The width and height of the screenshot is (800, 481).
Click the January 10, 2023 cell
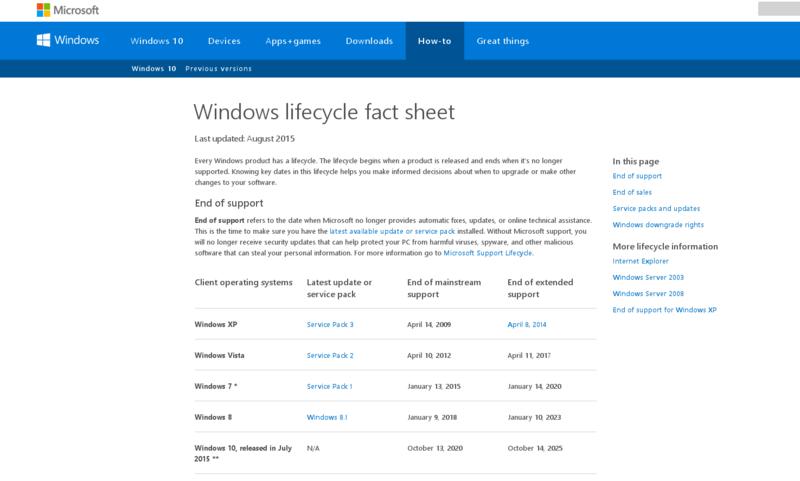534,417
